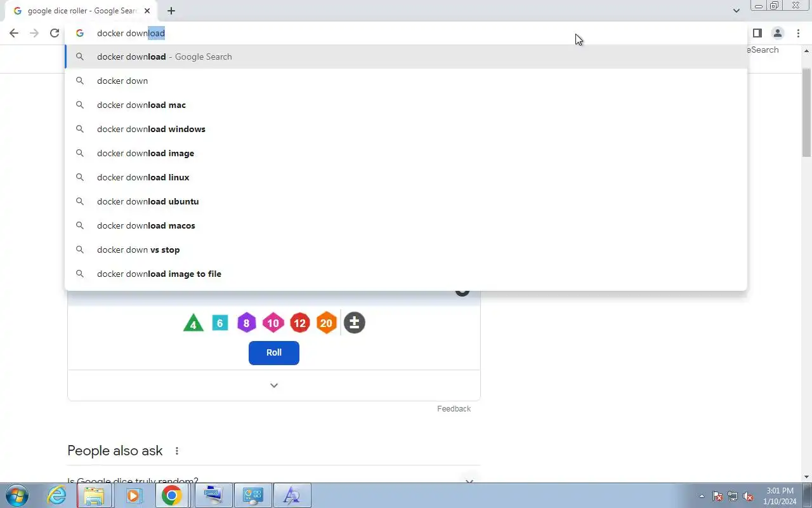
Task: Expand the dice roller chevron
Action: 274,385
